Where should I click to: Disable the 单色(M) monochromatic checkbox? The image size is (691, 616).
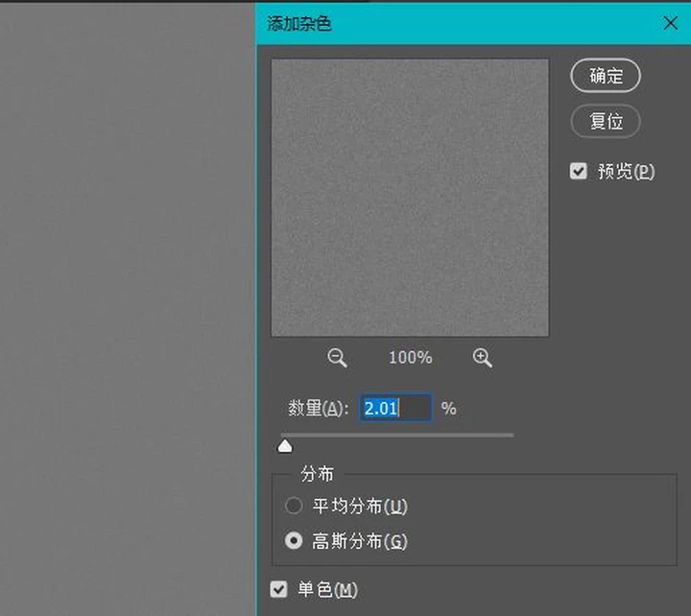tap(279, 589)
